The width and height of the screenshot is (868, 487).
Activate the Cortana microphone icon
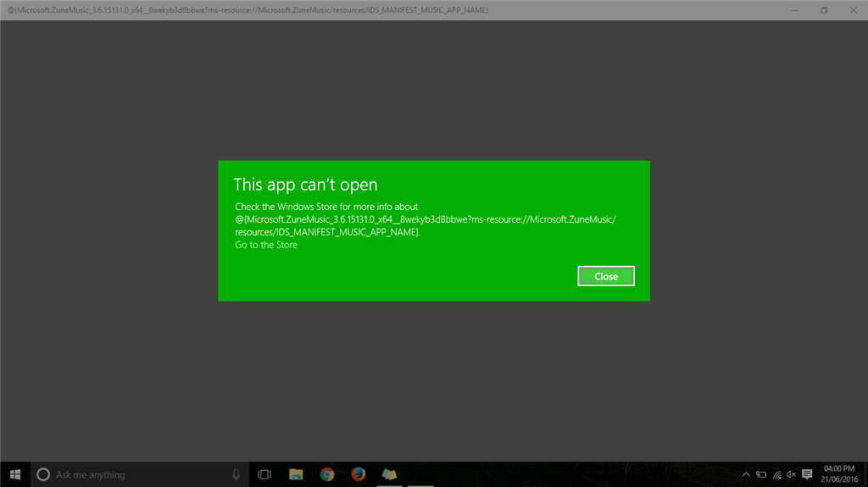[x=236, y=474]
